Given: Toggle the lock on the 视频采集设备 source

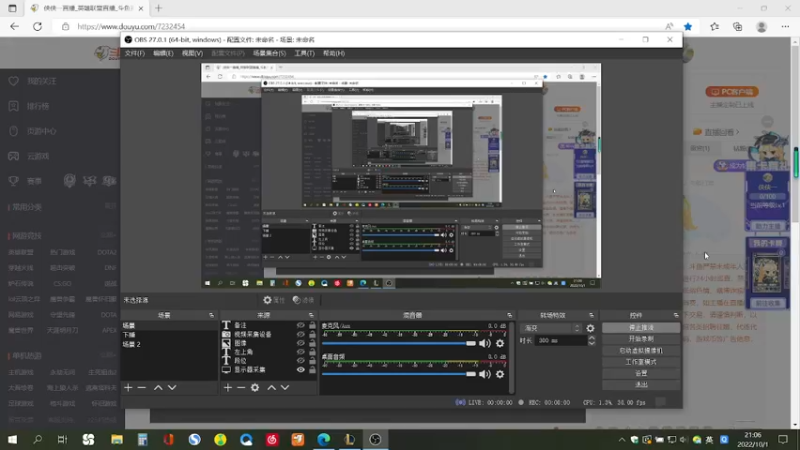Looking at the screenshot, I should 312,334.
